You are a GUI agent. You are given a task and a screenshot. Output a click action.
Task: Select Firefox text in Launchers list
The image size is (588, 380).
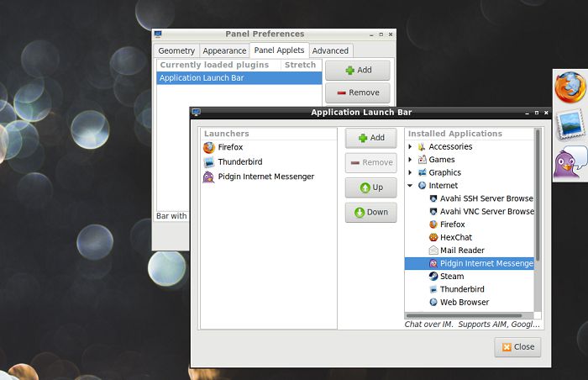click(230, 147)
